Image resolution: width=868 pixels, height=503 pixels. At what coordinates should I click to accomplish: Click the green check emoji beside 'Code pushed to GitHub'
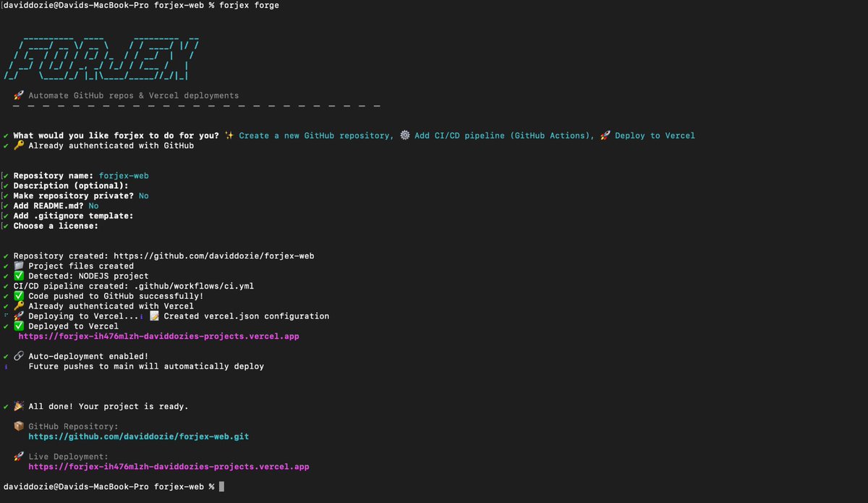[x=18, y=296]
